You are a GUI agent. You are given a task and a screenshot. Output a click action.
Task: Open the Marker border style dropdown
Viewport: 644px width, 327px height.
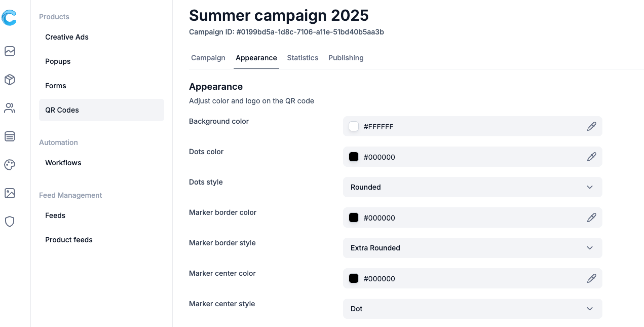[x=472, y=248]
